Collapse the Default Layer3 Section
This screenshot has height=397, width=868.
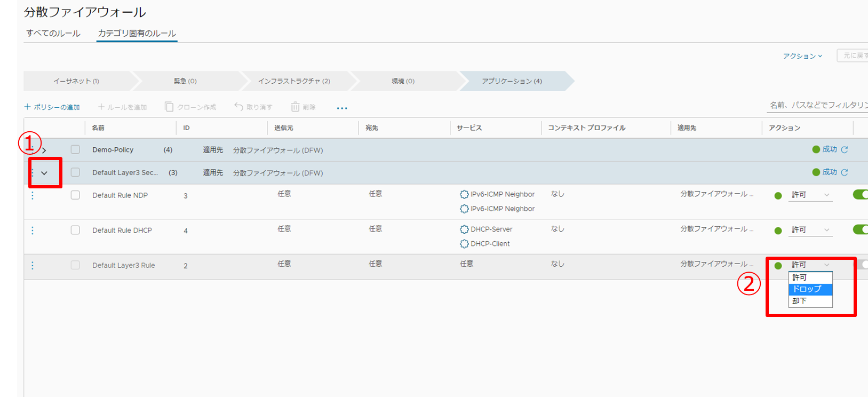tap(44, 173)
